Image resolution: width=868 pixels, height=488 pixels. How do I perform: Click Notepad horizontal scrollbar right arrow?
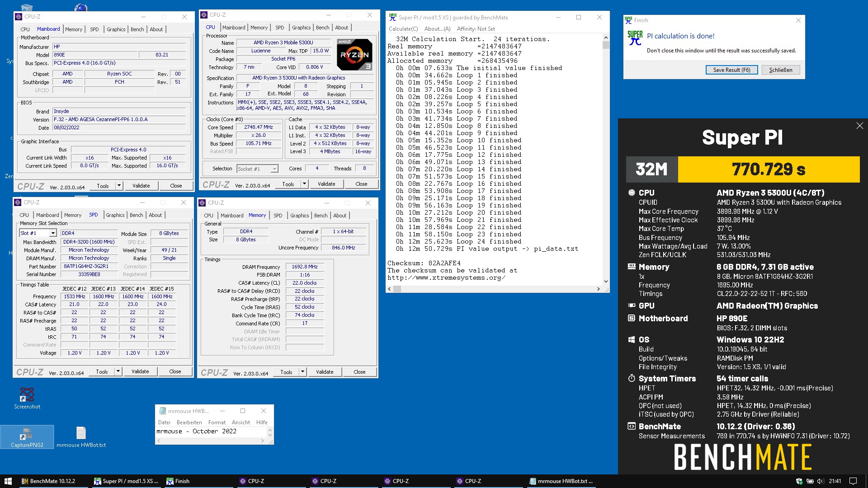pos(263,441)
